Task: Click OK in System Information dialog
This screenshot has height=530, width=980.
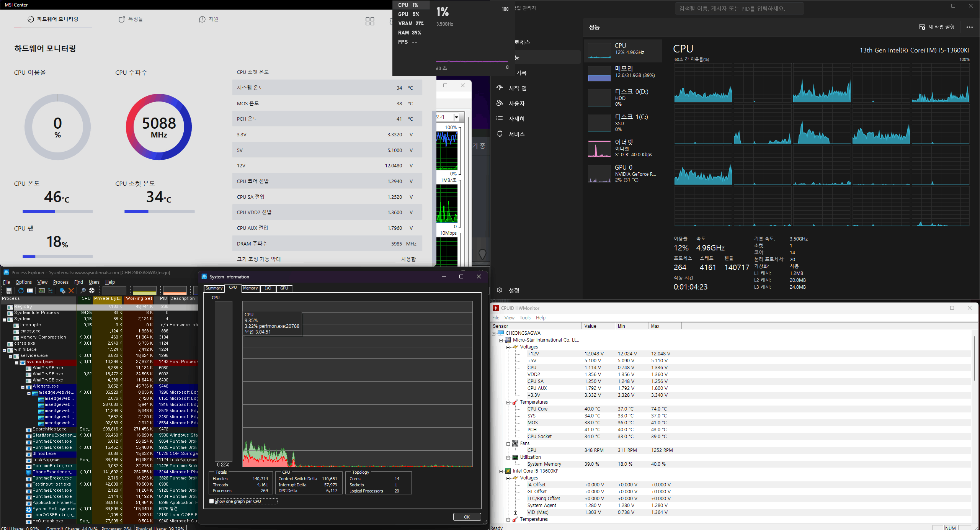Action: point(467,517)
